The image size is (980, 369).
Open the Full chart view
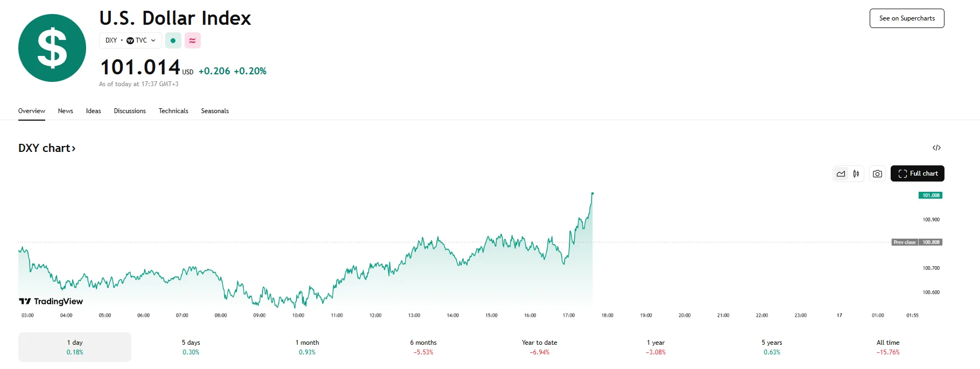click(x=917, y=173)
